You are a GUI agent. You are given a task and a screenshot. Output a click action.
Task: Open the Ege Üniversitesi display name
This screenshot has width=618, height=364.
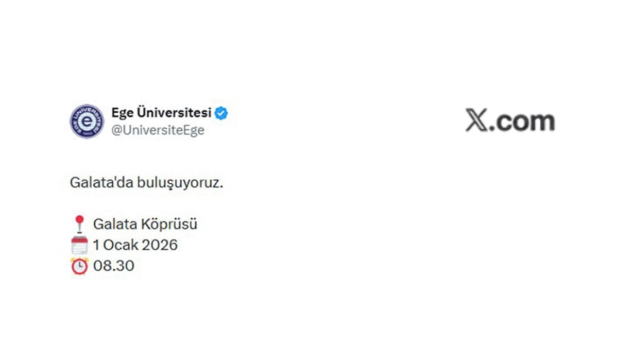161,113
